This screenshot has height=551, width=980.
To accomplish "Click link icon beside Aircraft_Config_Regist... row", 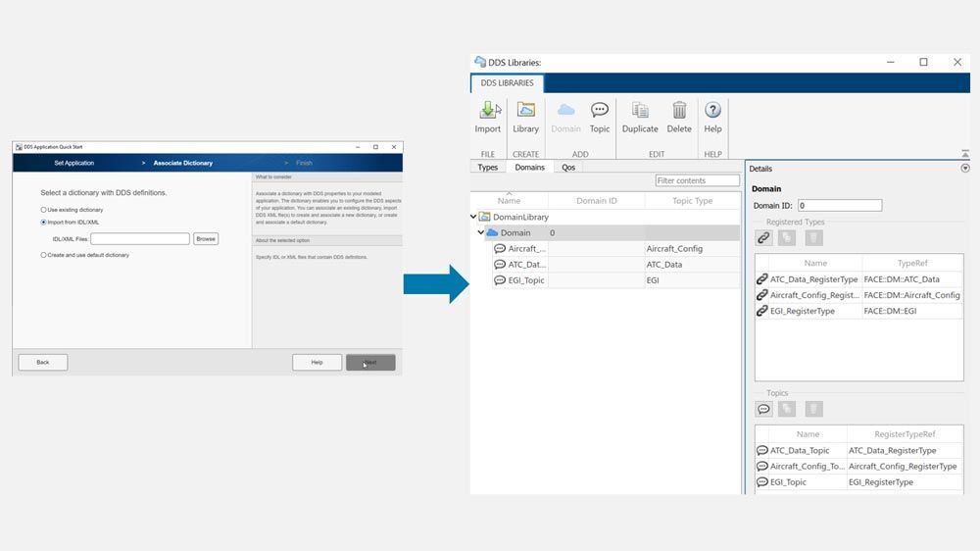I will point(761,295).
